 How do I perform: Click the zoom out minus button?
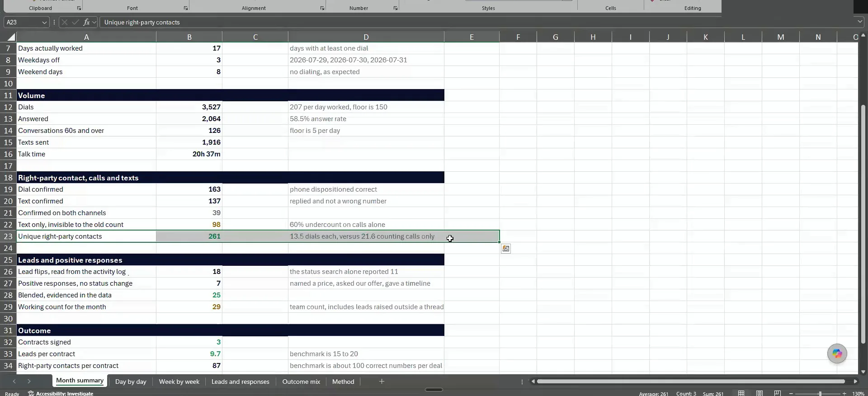tap(791, 394)
